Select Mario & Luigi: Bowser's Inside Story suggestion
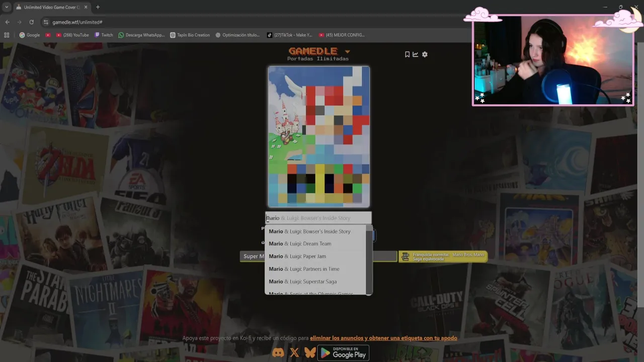 point(315,231)
